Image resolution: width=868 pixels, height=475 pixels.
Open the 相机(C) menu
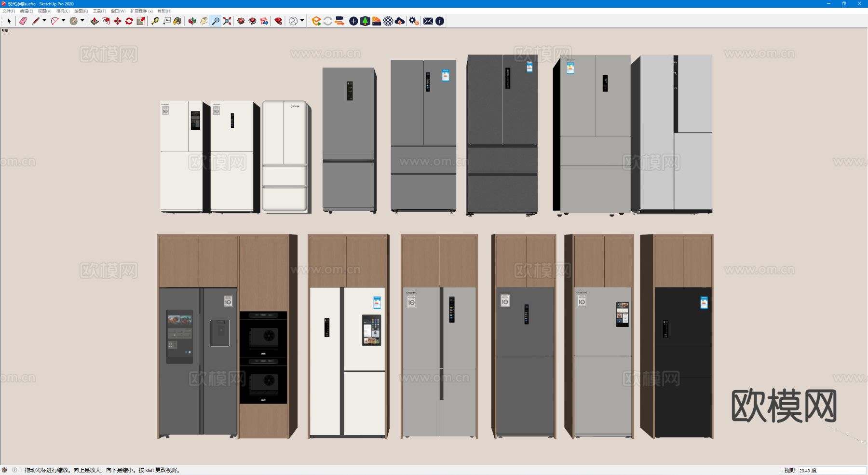pos(63,11)
